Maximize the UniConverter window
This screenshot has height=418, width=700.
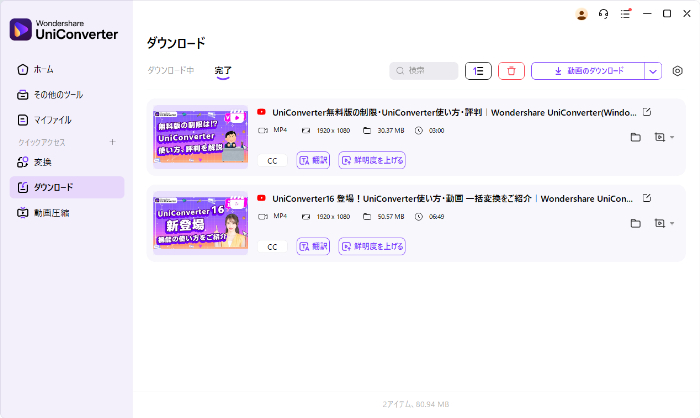(667, 14)
